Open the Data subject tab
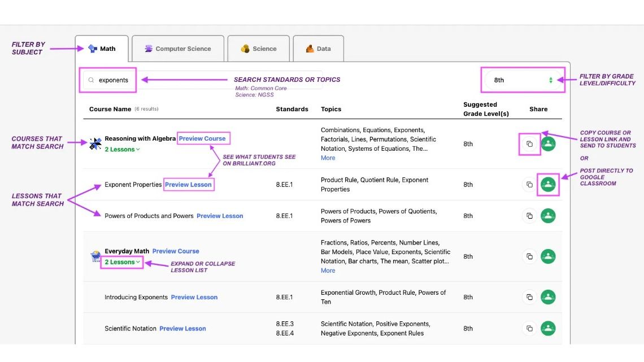This screenshot has width=644, height=362. click(318, 49)
